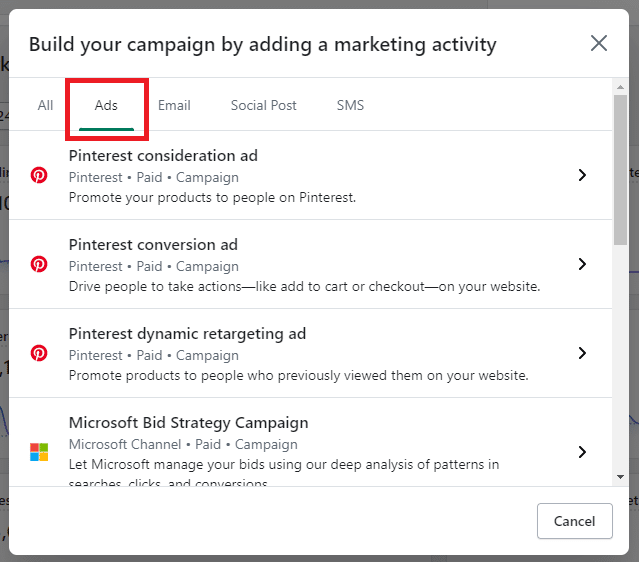This screenshot has width=639, height=562.
Task: Select the Ads tab
Action: coord(106,105)
